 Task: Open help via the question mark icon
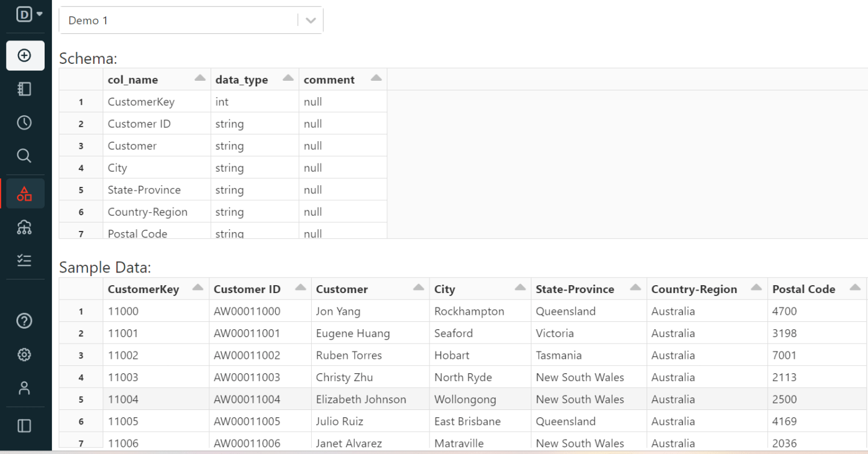[x=25, y=321]
